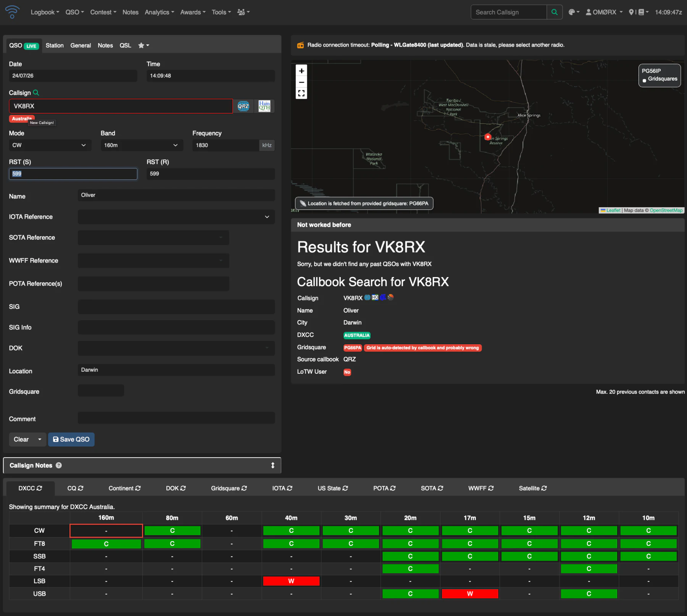The image size is (687, 616).
Task: Click the Comment input field
Action: click(x=176, y=418)
